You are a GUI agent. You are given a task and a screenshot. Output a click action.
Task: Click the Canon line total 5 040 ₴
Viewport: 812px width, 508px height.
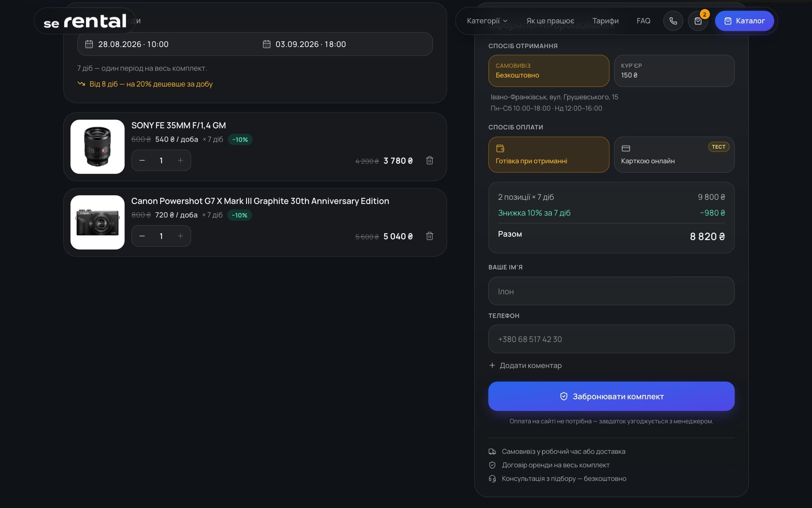click(x=398, y=236)
